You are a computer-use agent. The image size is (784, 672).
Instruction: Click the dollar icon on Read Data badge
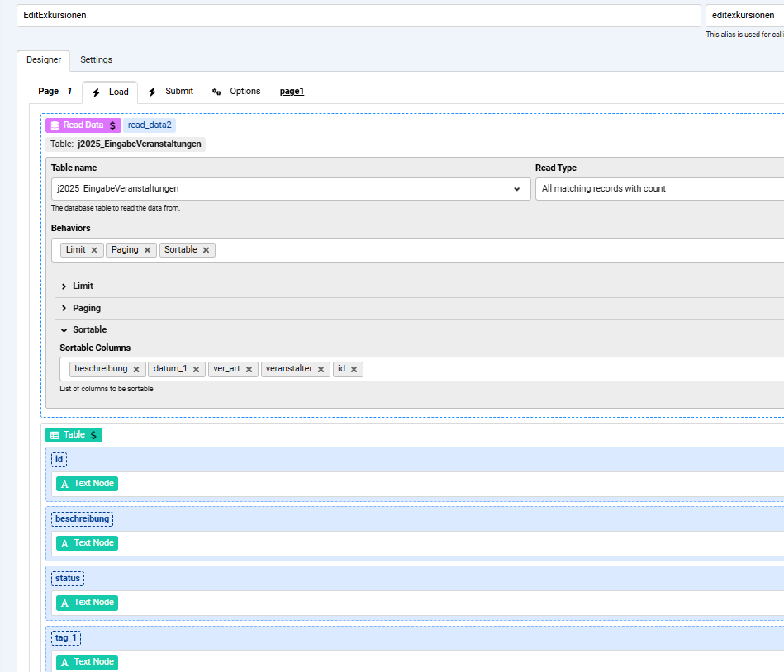coord(112,125)
